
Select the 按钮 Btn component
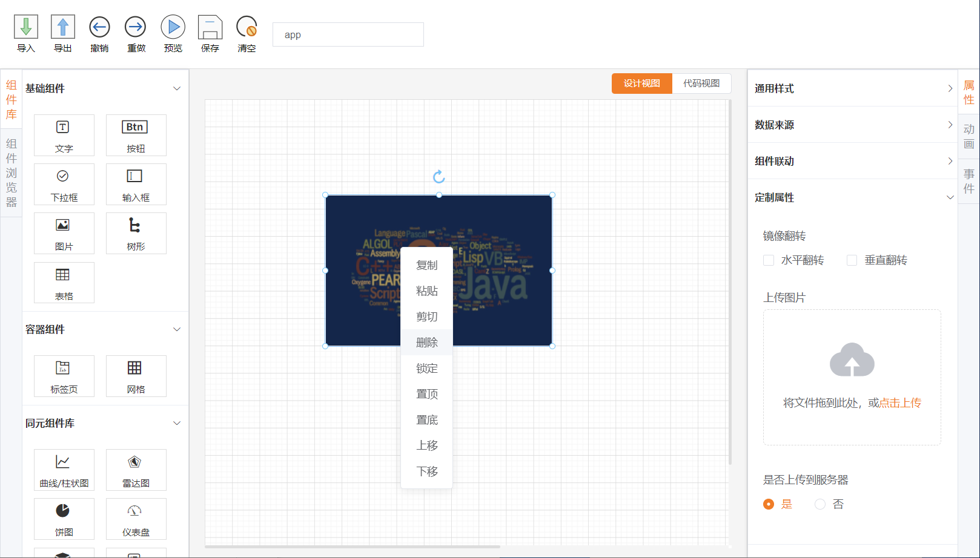coord(136,135)
